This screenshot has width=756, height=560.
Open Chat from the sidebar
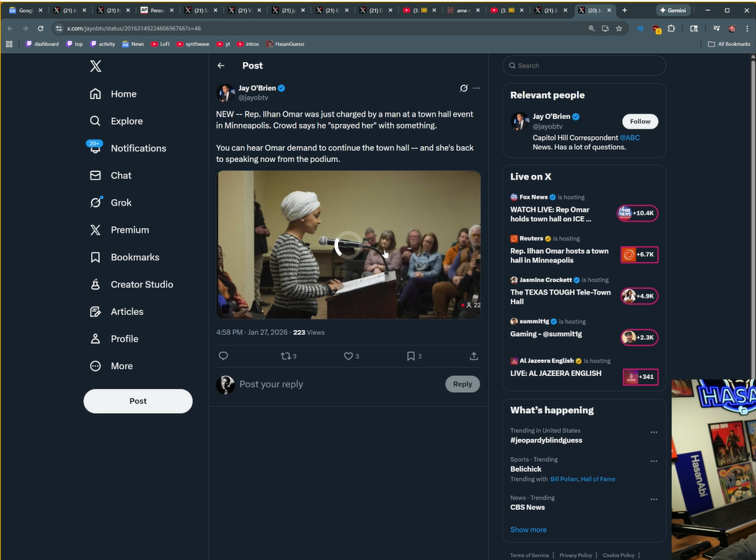[x=110, y=176]
